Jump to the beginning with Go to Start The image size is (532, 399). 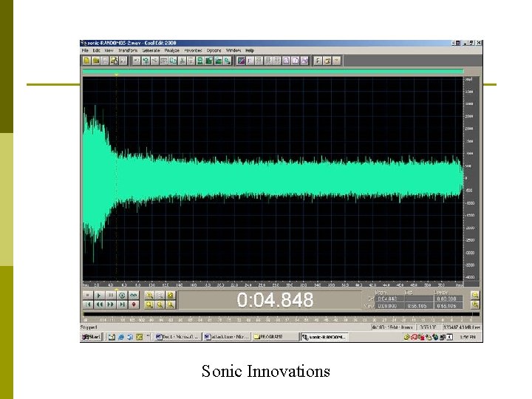tap(87, 304)
